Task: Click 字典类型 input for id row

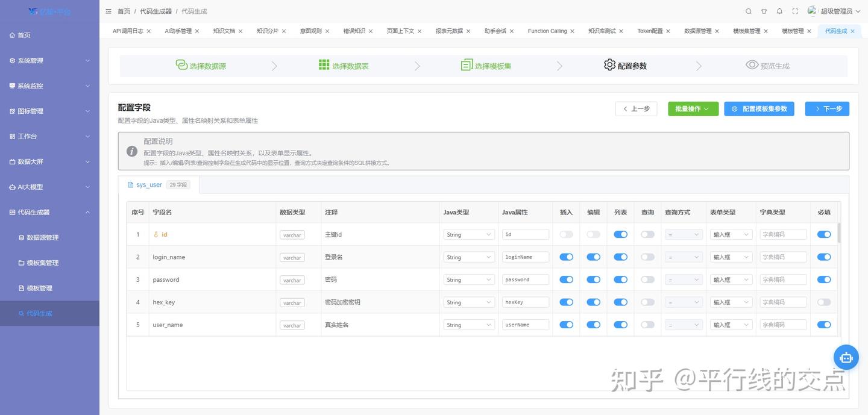Action: click(783, 235)
